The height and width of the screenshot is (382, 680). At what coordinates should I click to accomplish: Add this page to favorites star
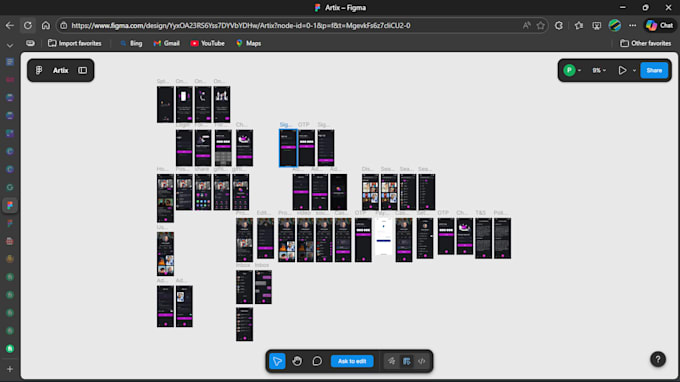[x=540, y=26]
